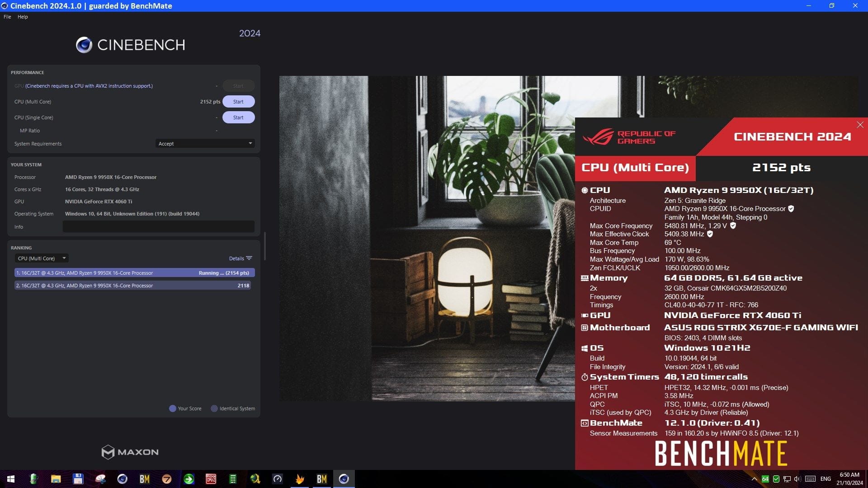Image resolution: width=868 pixels, height=488 pixels.
Task: Select the ranking row with score 2118
Action: [x=132, y=286]
